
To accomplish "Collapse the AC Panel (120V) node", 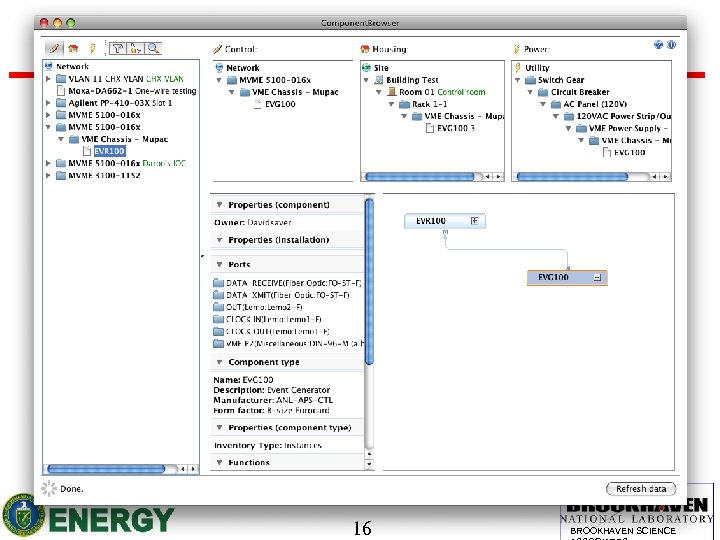I will pos(543,104).
